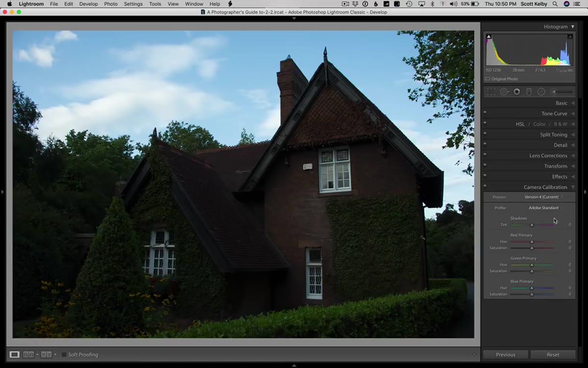Screen dimensions: 588x368
Task: Collapse the Camera Calibration panel
Action: (x=573, y=187)
